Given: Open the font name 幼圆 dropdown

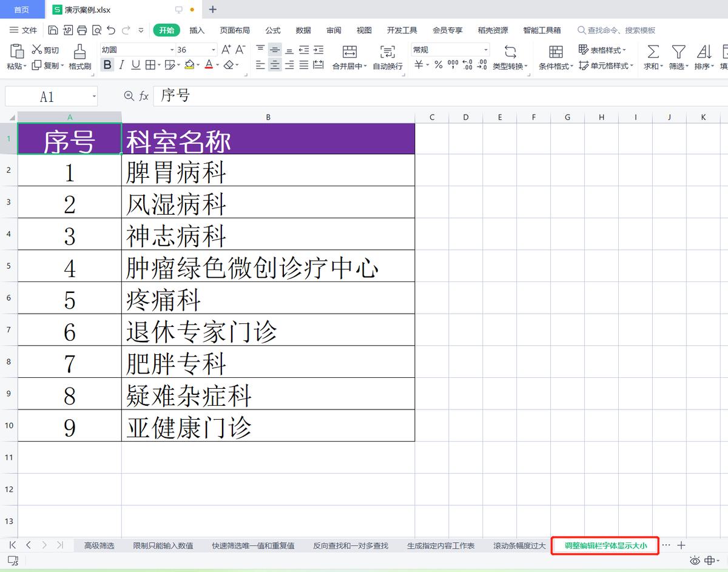Looking at the screenshot, I should tap(174, 50).
